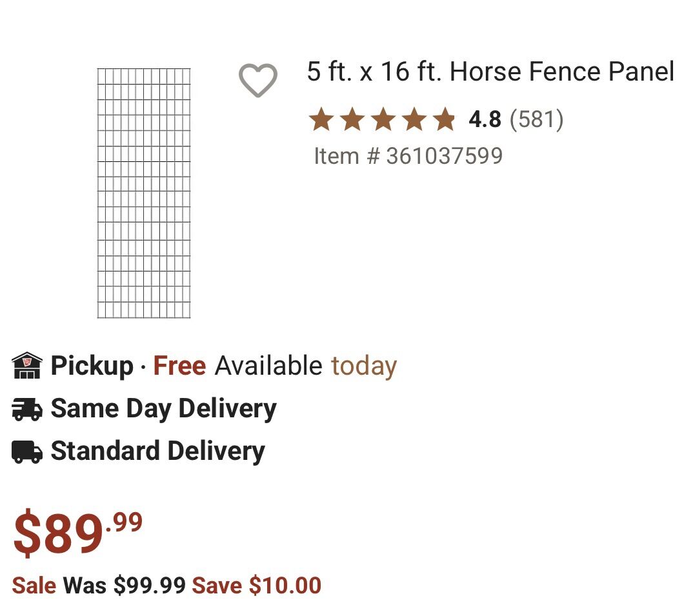Click the fourth rating star

click(x=415, y=119)
